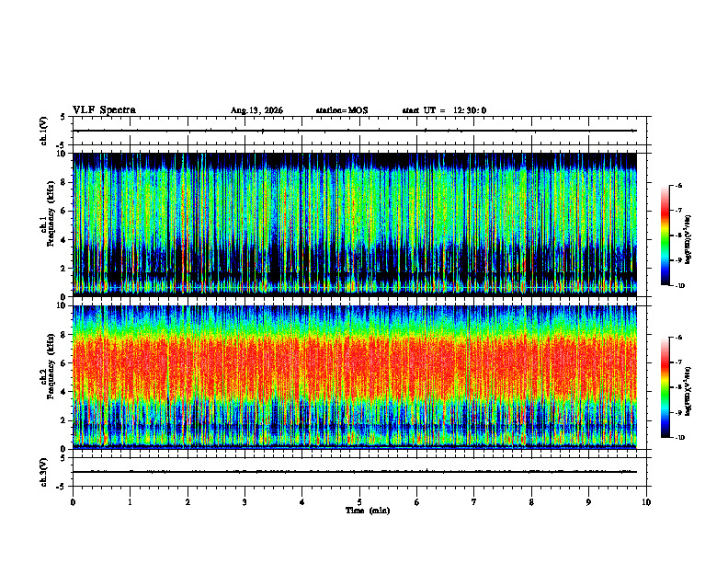Click the "VLF Spectra" title text

pos(104,109)
